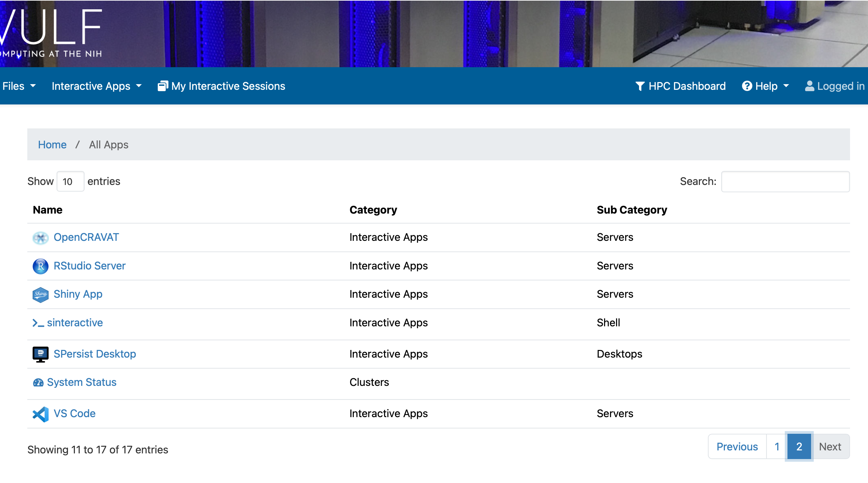Click the Clusters category cell
The image size is (868, 483).
[x=369, y=382]
